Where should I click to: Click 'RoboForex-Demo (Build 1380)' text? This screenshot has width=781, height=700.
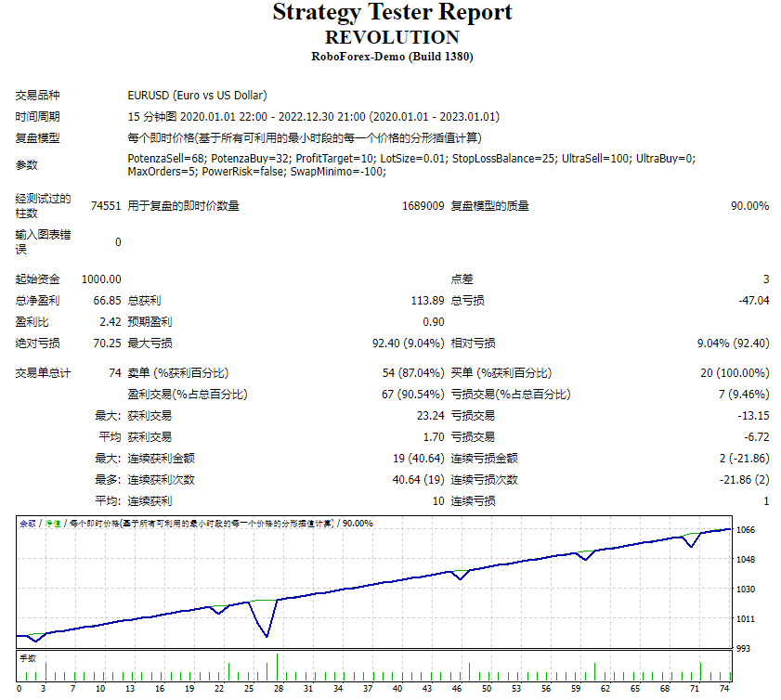tap(392, 57)
